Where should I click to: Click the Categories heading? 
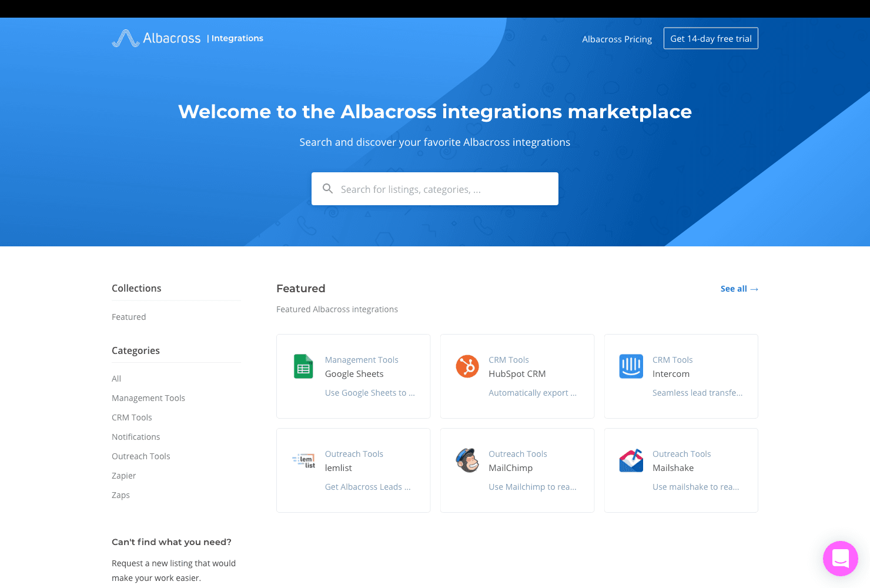point(136,350)
